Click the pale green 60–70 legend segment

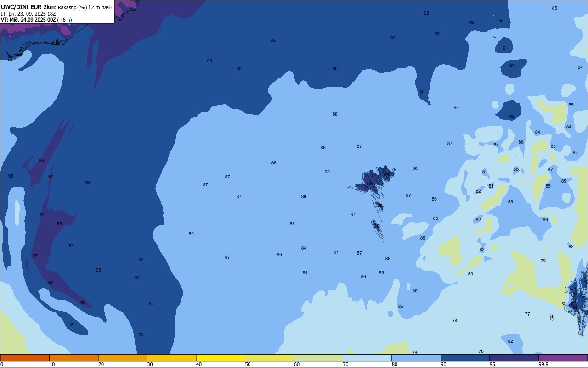pos(318,357)
